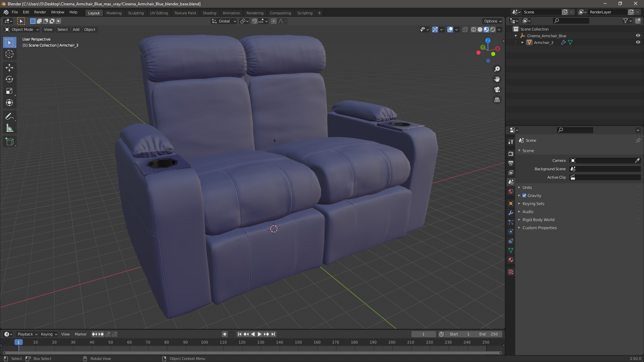644x362 pixels.
Task: Expand Armchair_3 tree item
Action: click(523, 43)
